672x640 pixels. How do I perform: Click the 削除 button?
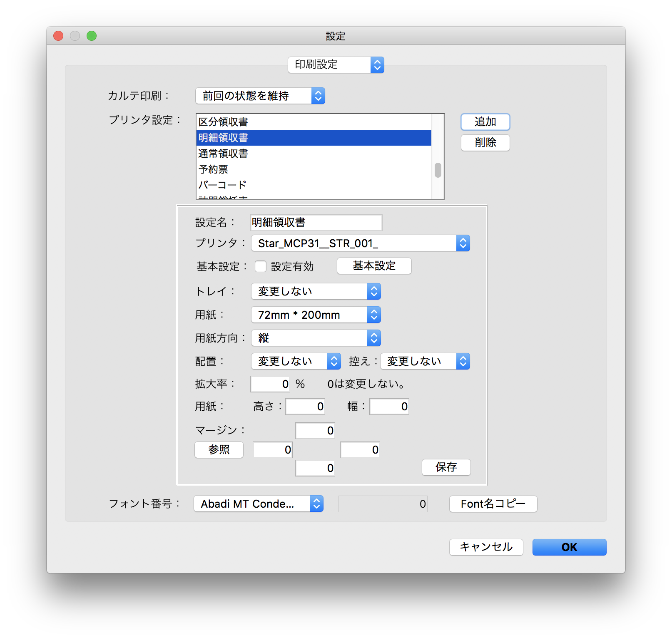(x=485, y=143)
